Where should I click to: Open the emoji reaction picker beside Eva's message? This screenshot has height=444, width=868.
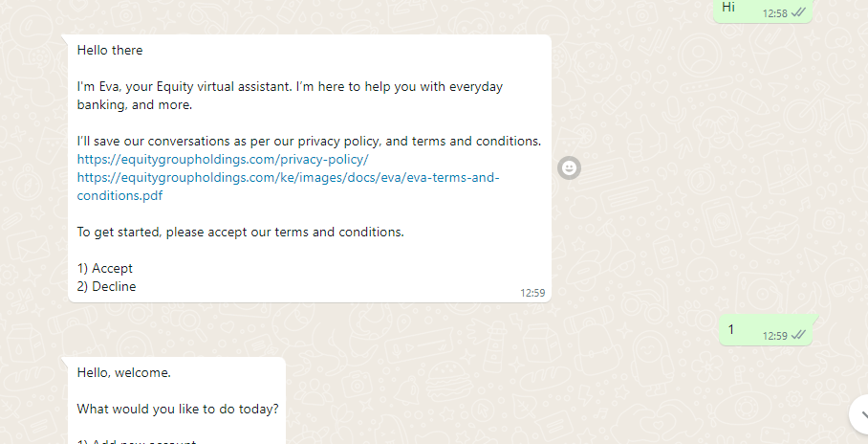click(x=569, y=168)
